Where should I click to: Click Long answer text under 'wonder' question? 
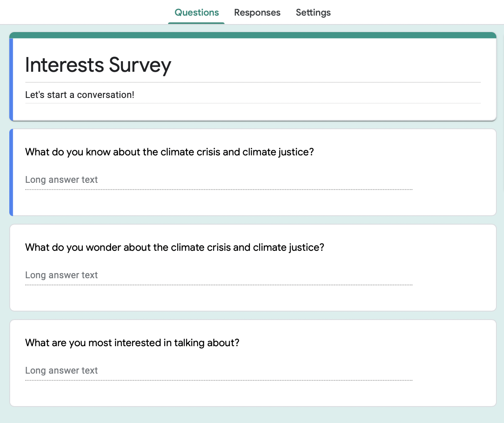coord(62,275)
